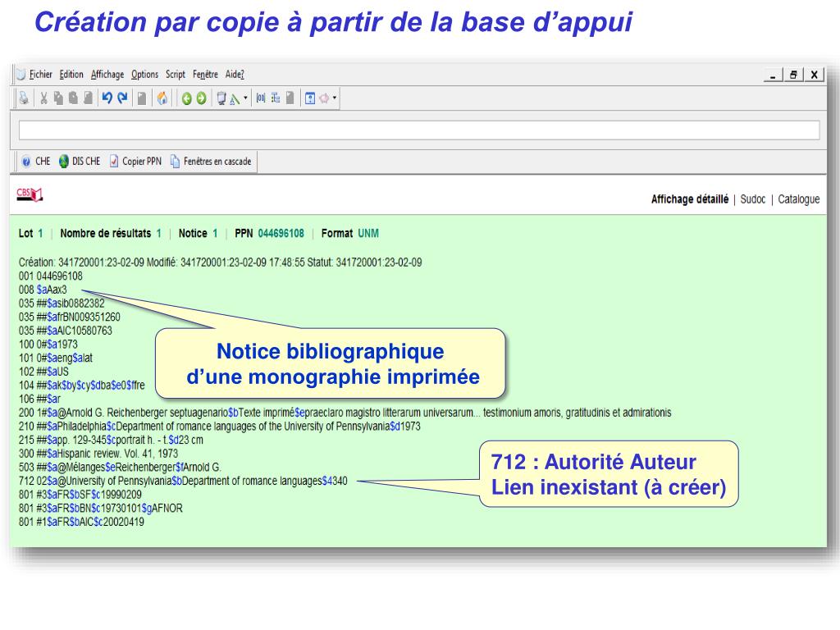This screenshot has width=840, height=630.
Task: Click the 100 0#$a1973 field line
Action: click(48, 345)
